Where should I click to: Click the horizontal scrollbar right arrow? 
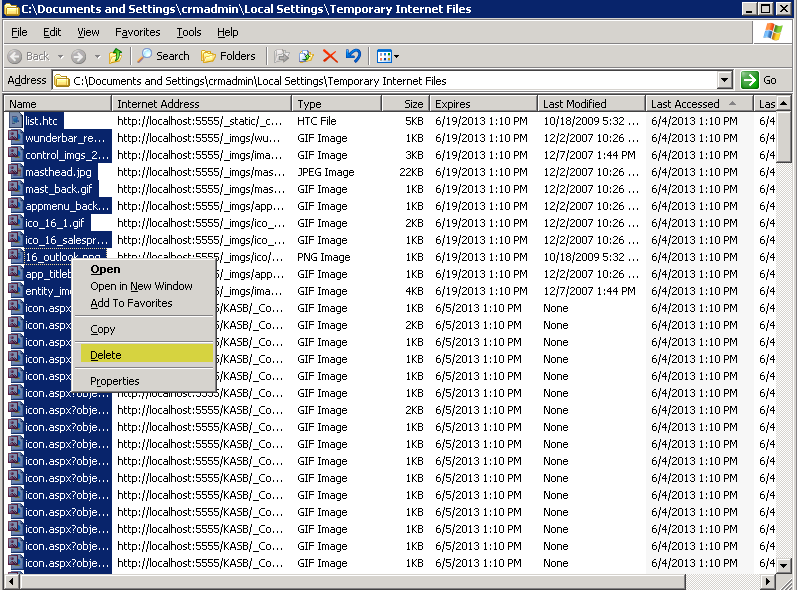tap(768, 581)
